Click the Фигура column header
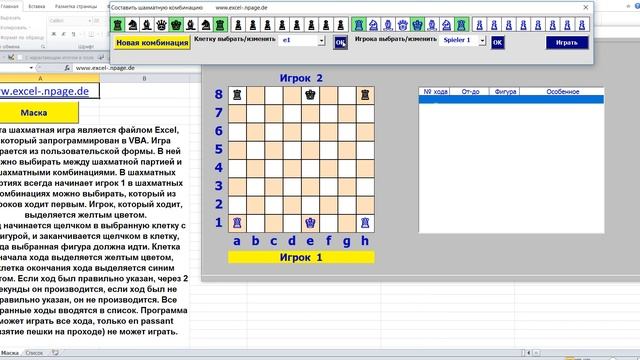This screenshot has width=640, height=360. 505,92
